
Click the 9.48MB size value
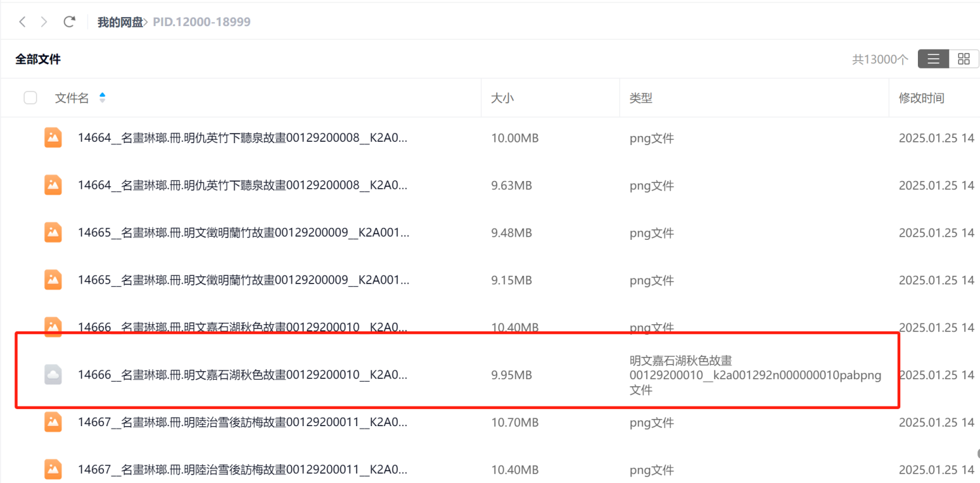tap(512, 233)
